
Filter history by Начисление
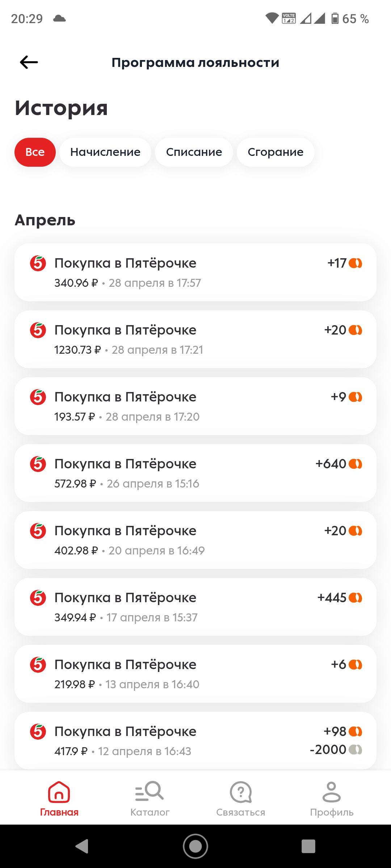[x=105, y=152]
